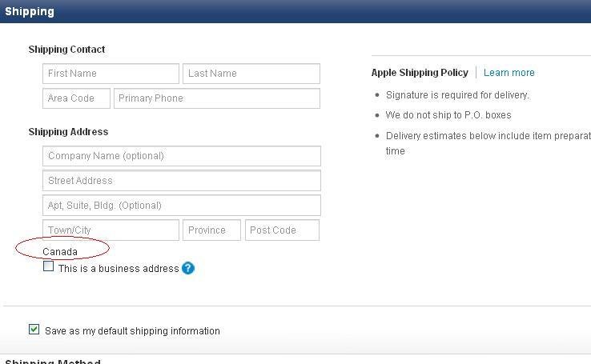Select the Primary Phone input
The image size is (591, 364).
[216, 98]
